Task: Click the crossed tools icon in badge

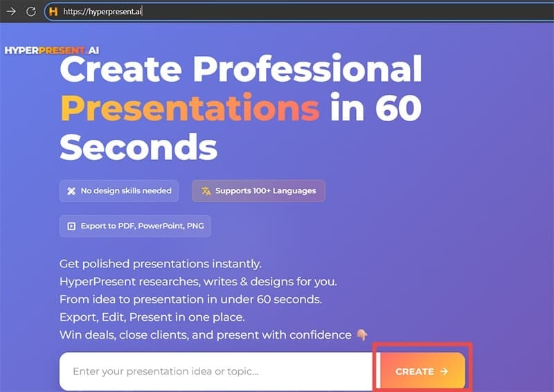Action: [71, 191]
